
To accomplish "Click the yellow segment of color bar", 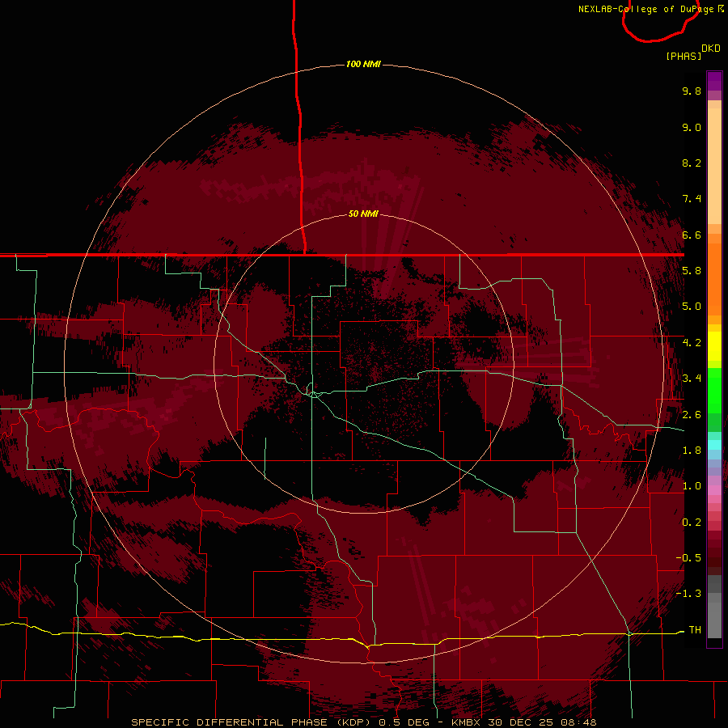I will [x=714, y=346].
